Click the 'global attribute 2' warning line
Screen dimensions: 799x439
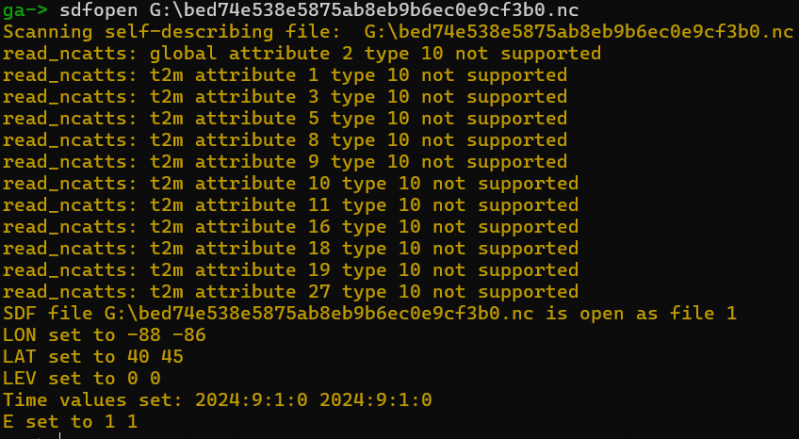pos(301,53)
